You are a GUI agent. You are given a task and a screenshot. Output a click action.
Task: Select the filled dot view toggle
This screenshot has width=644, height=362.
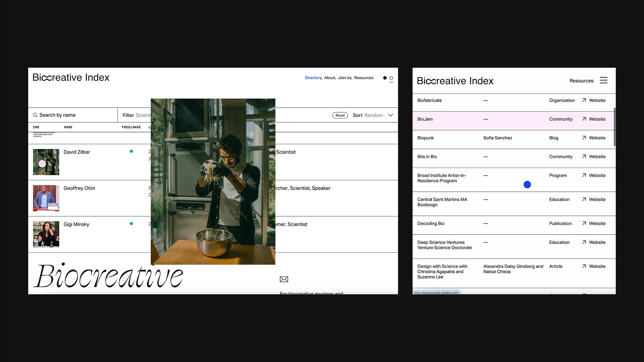[x=385, y=78]
